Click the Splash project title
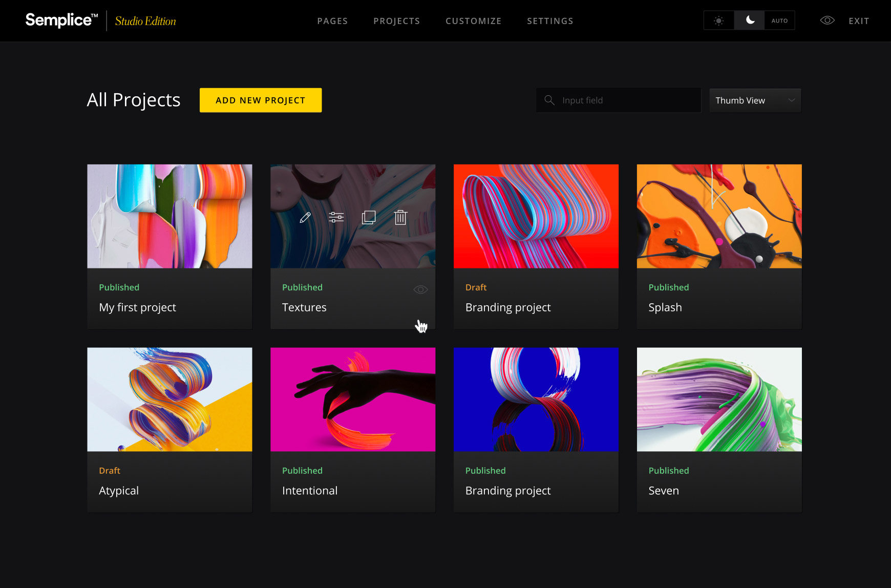Screen dimensions: 891x588 (x=665, y=307)
